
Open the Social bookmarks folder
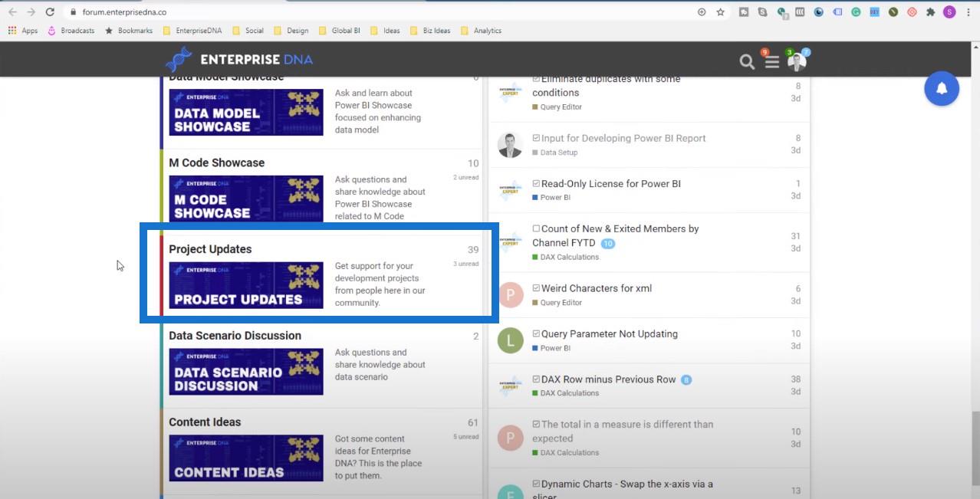tap(248, 31)
